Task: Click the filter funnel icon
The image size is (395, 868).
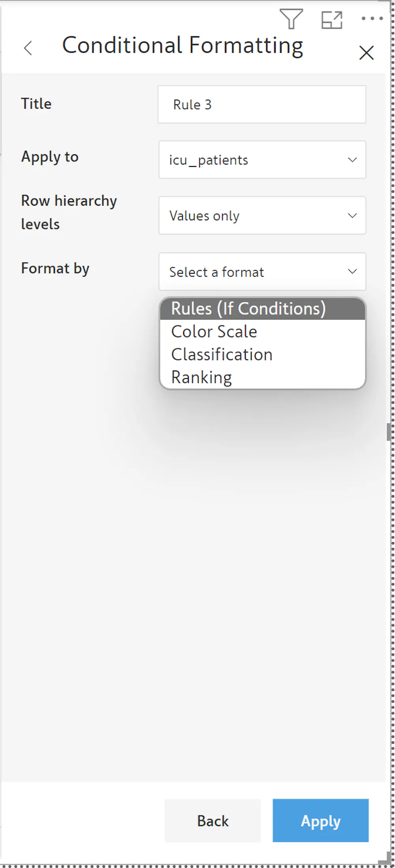Action: (x=291, y=19)
